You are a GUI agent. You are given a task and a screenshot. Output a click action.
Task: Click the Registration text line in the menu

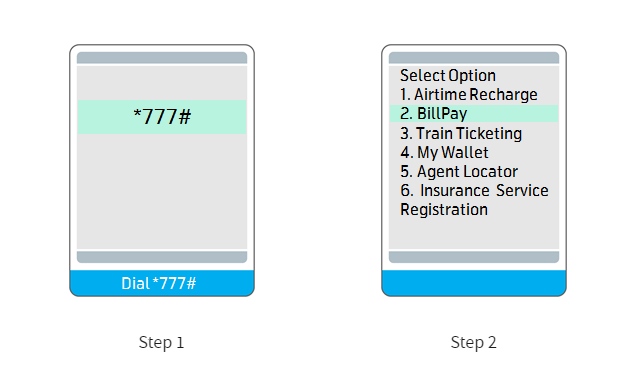pos(444,210)
